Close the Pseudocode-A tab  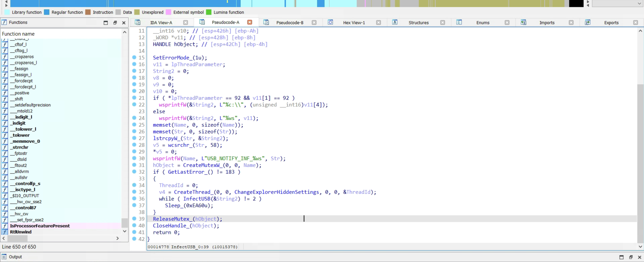[x=250, y=22]
